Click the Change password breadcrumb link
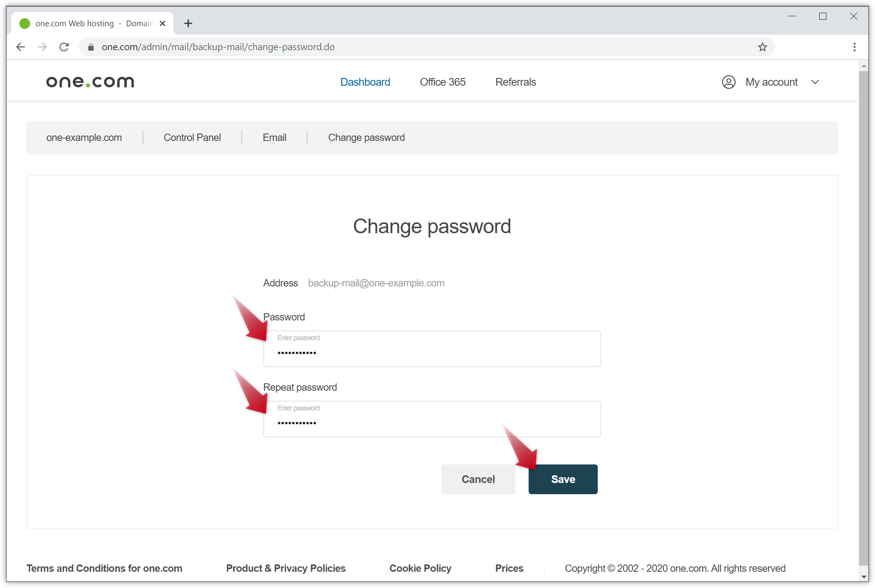The image size is (875, 588). pyautogui.click(x=366, y=137)
